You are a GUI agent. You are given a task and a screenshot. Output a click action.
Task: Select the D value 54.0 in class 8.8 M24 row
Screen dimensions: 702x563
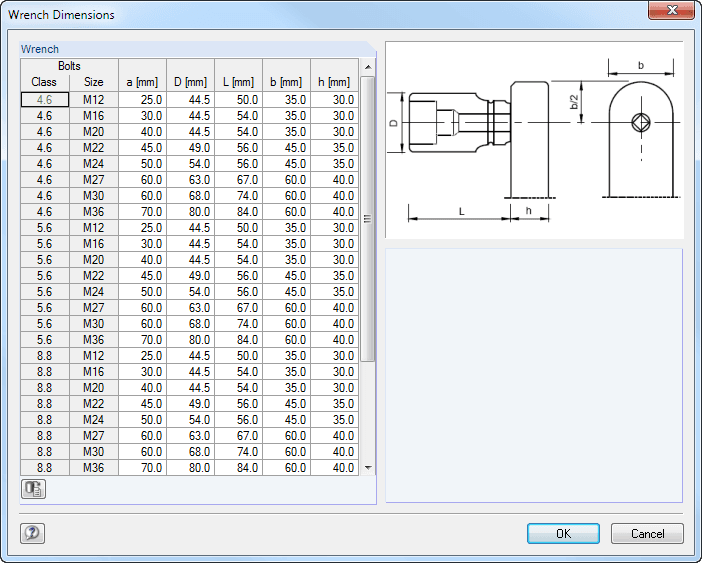point(190,420)
